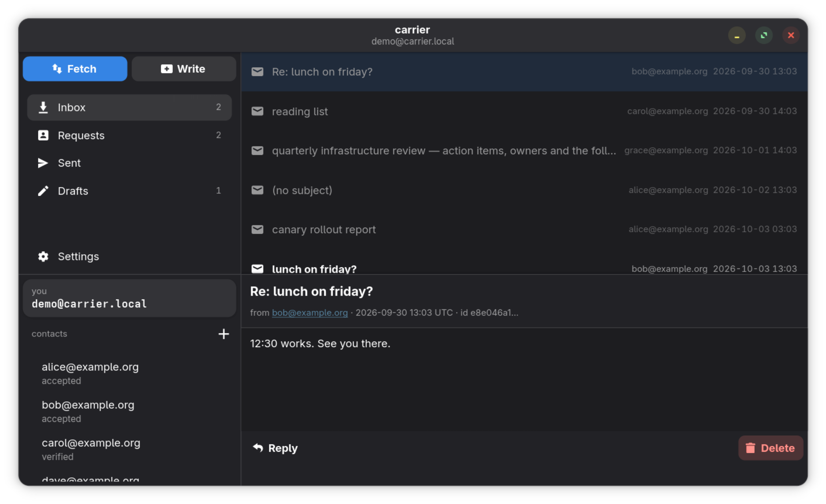The image size is (826, 504).
Task: Select contact carol@example.org
Action: pyautogui.click(x=129, y=449)
